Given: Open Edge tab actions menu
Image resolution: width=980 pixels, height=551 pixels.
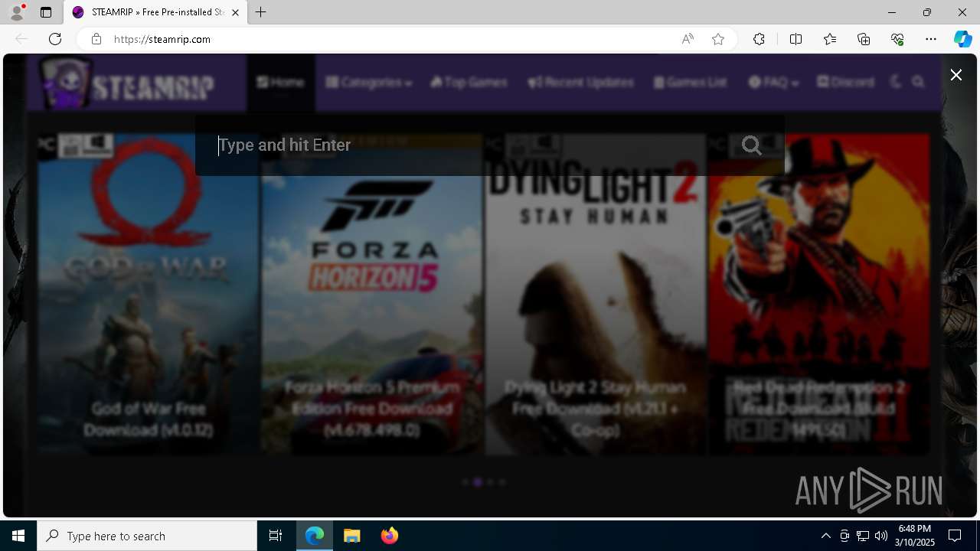Looking at the screenshot, I should pos(46,12).
